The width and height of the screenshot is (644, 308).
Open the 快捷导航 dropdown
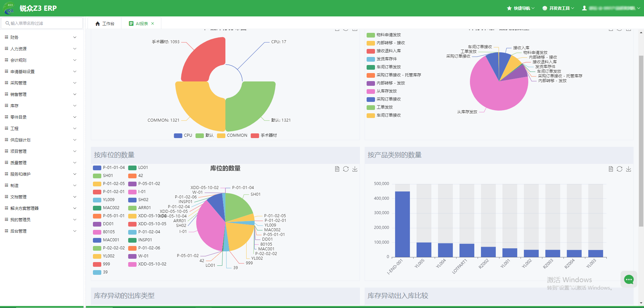[521, 8]
